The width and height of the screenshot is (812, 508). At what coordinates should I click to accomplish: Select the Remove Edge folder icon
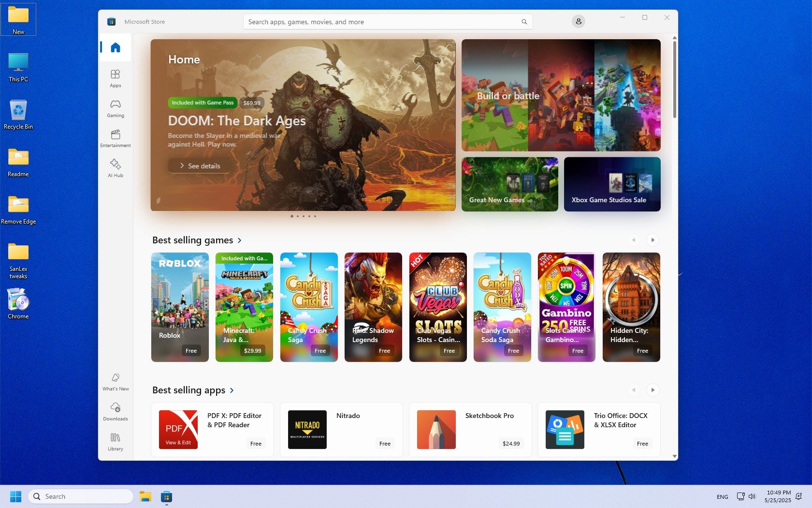coord(18,210)
